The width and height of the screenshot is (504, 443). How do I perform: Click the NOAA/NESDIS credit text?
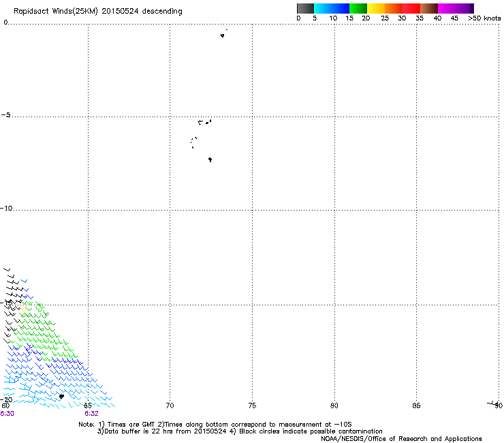click(401, 439)
